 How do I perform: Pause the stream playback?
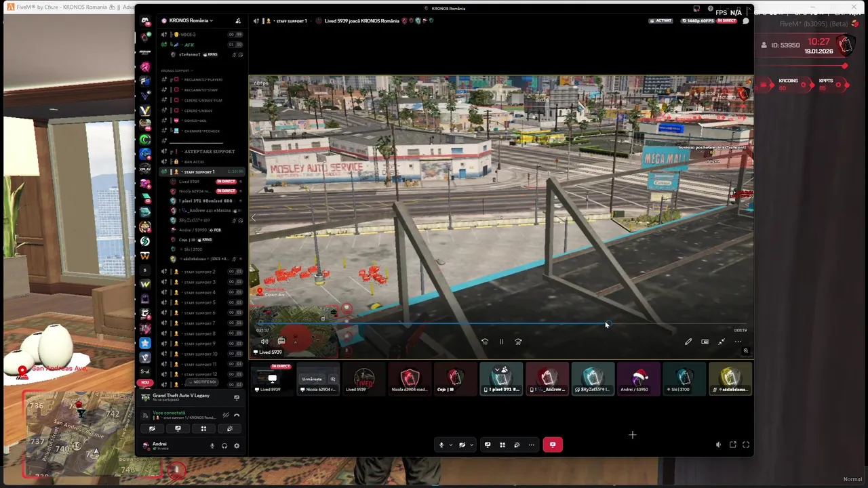coord(501,342)
